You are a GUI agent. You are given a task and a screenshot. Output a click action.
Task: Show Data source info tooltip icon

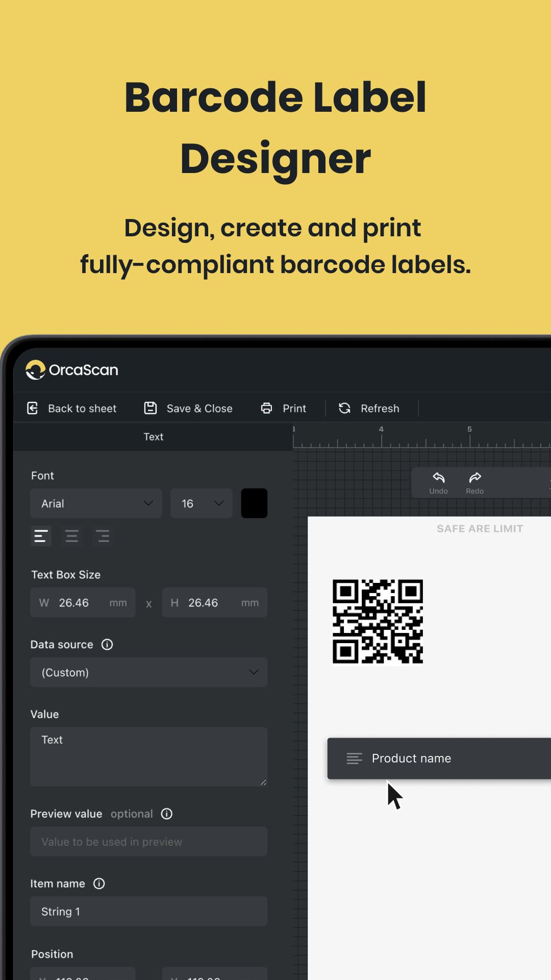click(107, 645)
